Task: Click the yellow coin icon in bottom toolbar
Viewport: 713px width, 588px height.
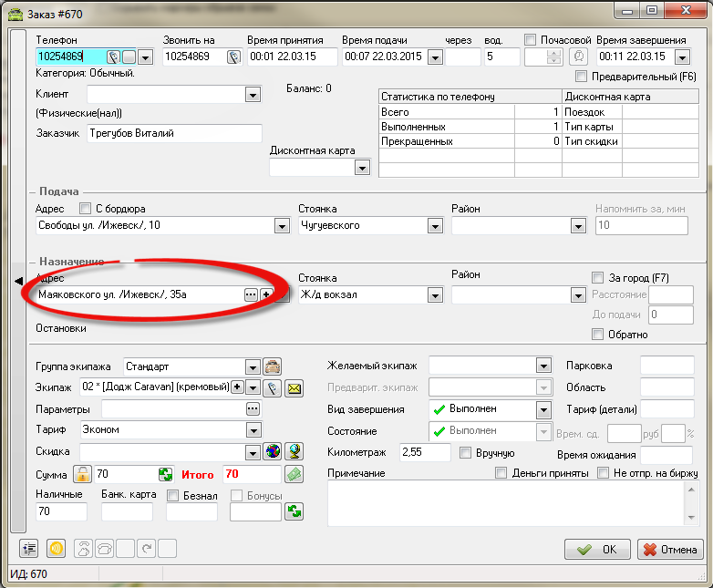Action: (55, 548)
